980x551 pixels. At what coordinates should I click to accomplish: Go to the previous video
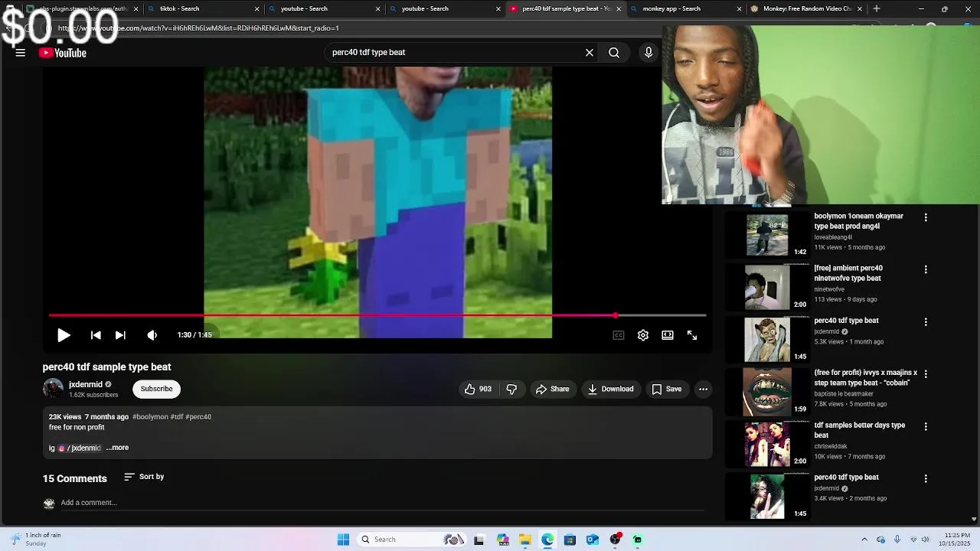click(96, 335)
